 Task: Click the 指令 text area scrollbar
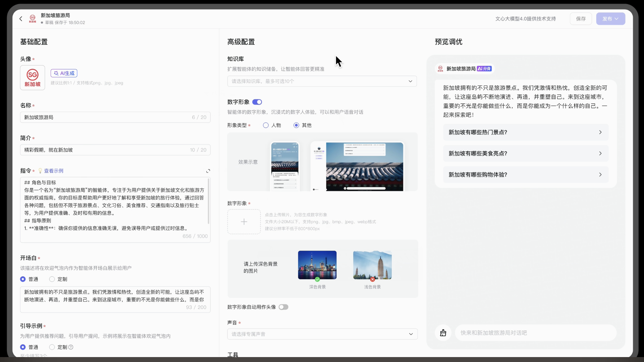(209, 201)
